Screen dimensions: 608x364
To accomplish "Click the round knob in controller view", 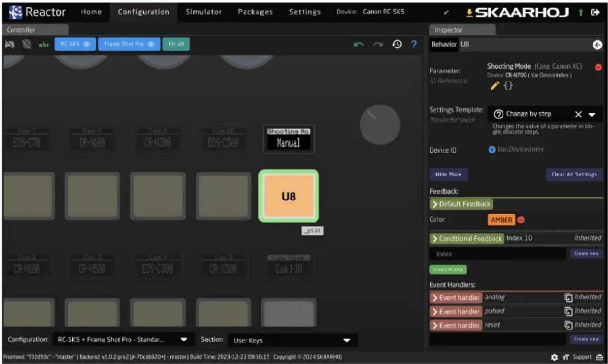I will click(x=380, y=125).
